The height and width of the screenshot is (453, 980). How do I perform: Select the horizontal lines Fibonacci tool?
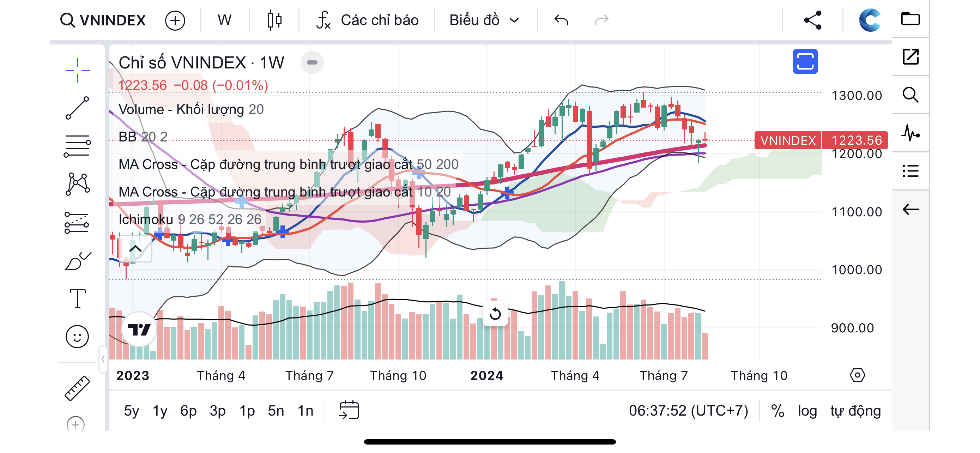(78, 146)
